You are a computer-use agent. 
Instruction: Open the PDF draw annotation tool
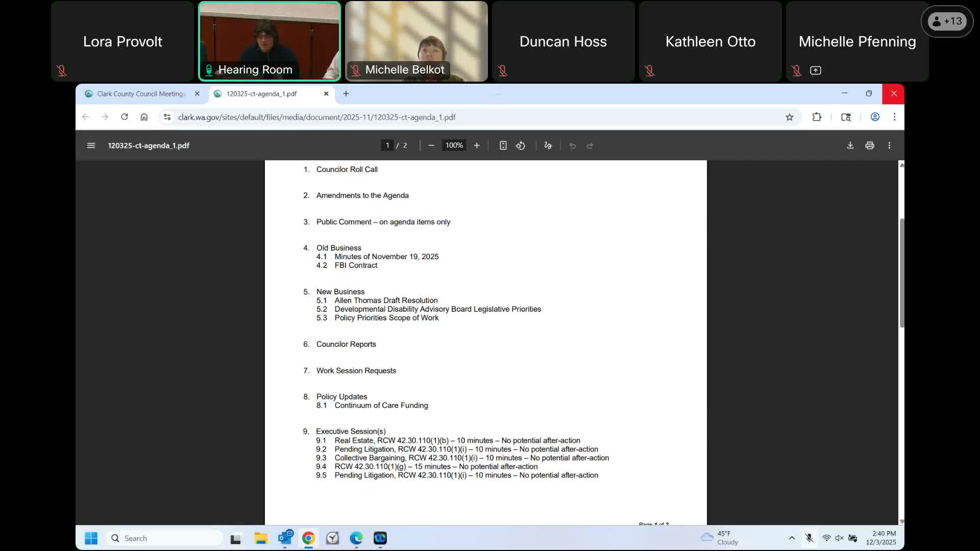tap(548, 145)
